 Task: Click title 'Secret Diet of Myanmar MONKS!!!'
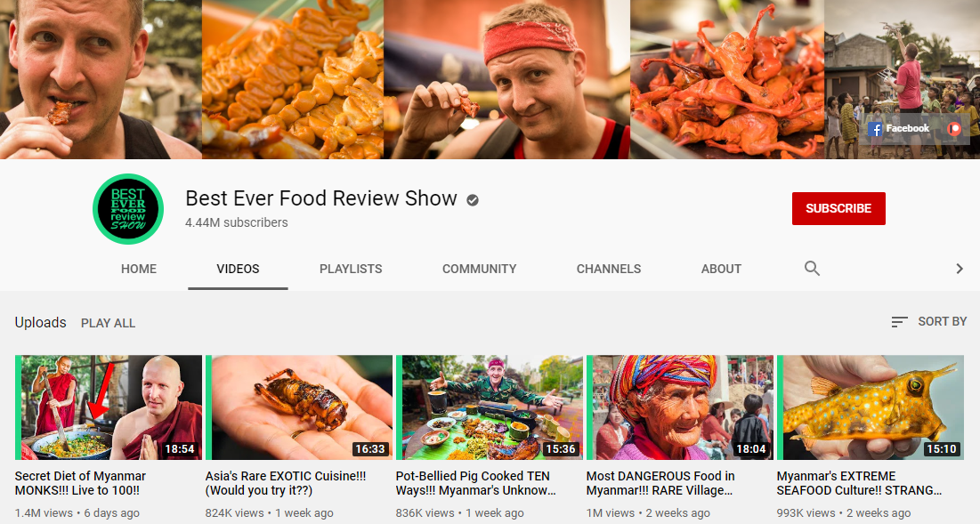pos(80,483)
